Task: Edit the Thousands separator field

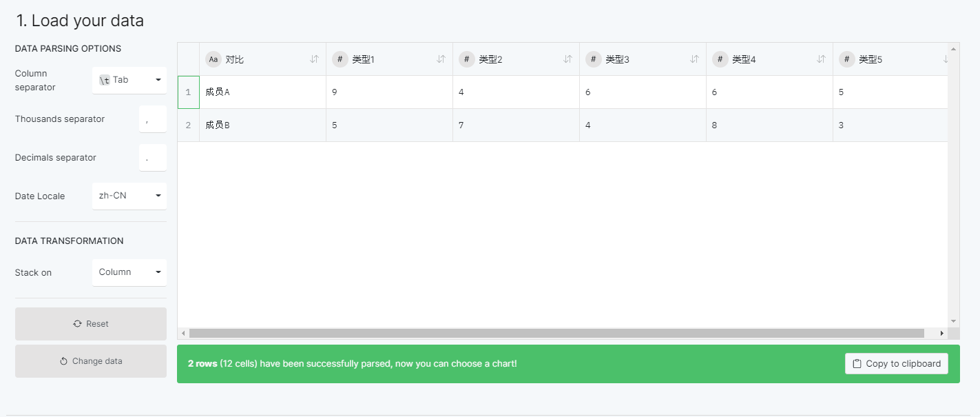Action: (x=152, y=119)
